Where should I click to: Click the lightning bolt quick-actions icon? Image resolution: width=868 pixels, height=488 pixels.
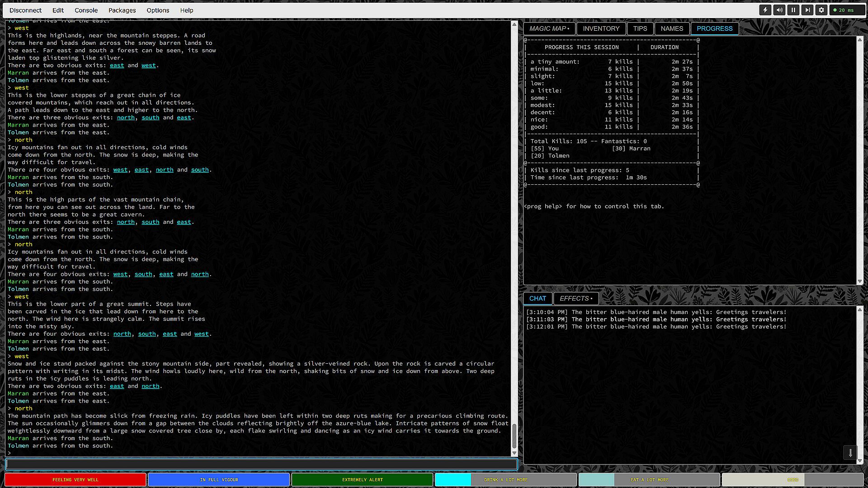pos(765,10)
